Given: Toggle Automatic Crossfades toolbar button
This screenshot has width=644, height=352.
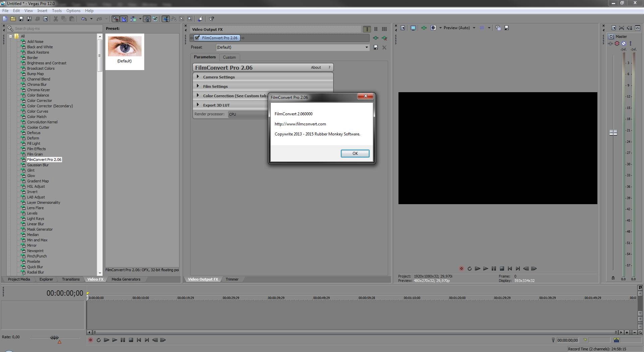Looking at the screenshot, I should coord(124,19).
